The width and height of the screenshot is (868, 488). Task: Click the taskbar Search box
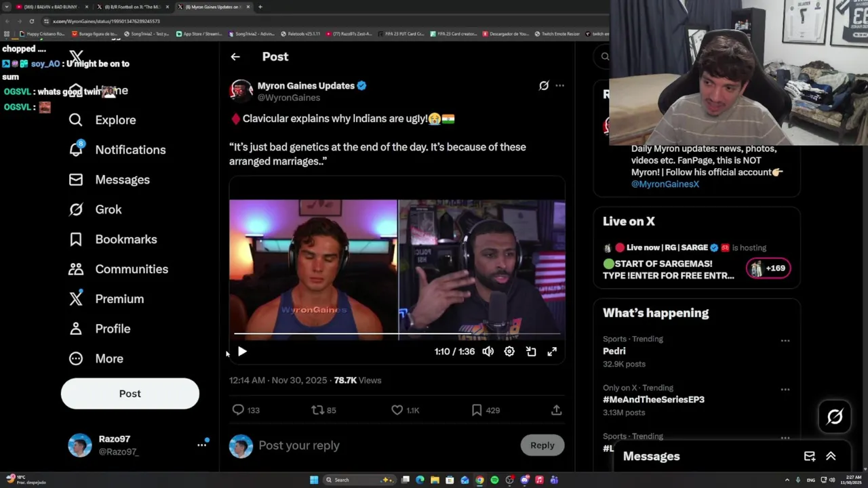point(359,480)
